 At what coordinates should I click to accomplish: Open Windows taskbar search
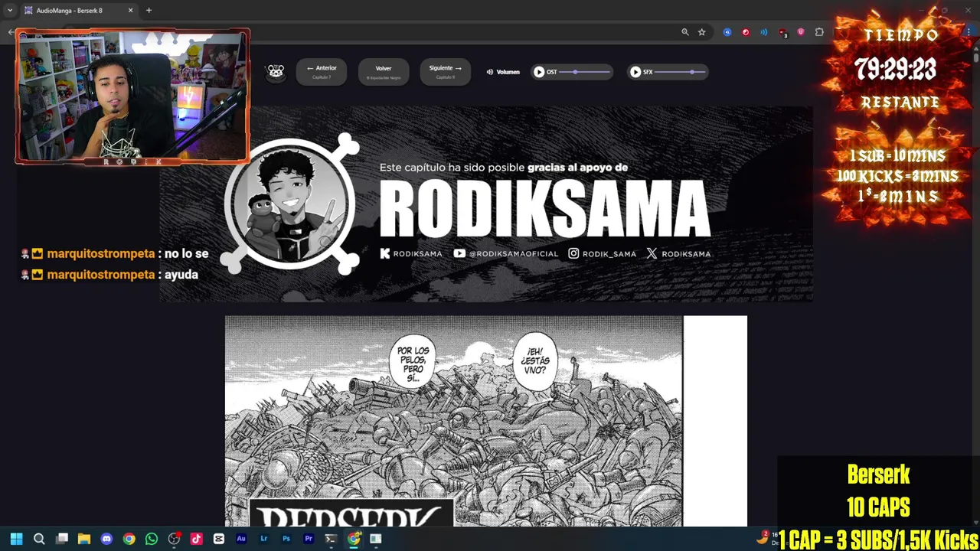39,539
